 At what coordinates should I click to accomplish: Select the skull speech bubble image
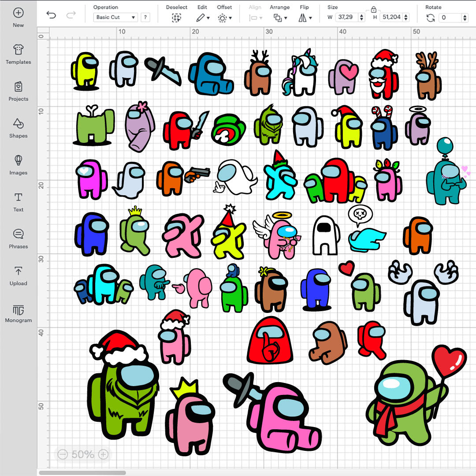[360, 216]
